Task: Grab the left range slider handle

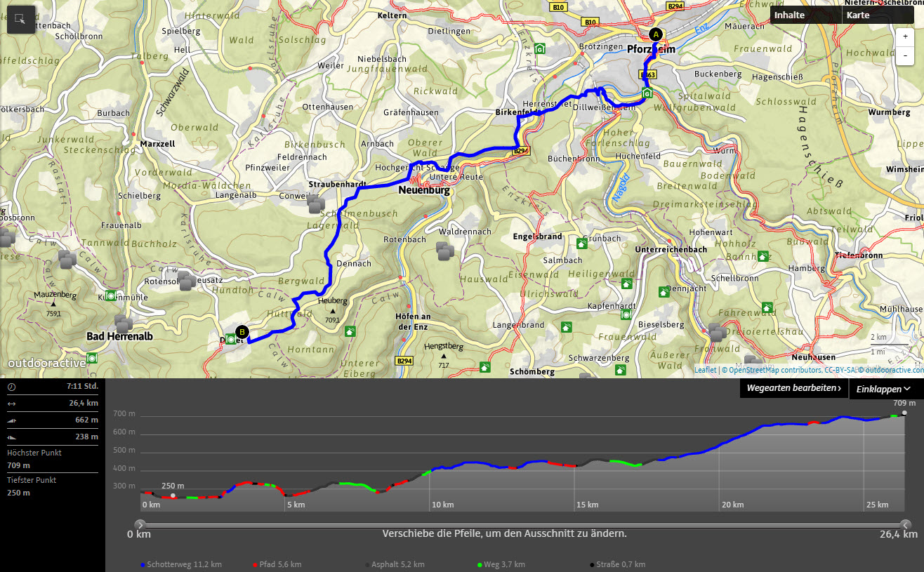Action: tap(140, 524)
